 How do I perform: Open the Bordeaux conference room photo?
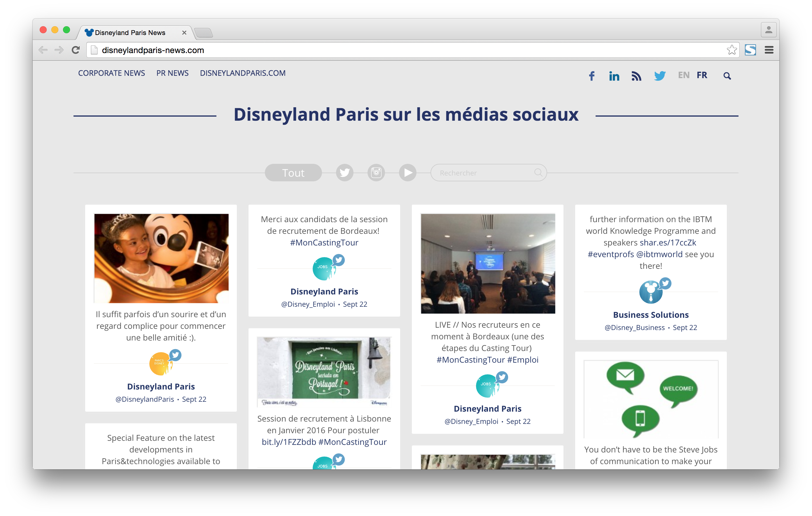pos(488,264)
